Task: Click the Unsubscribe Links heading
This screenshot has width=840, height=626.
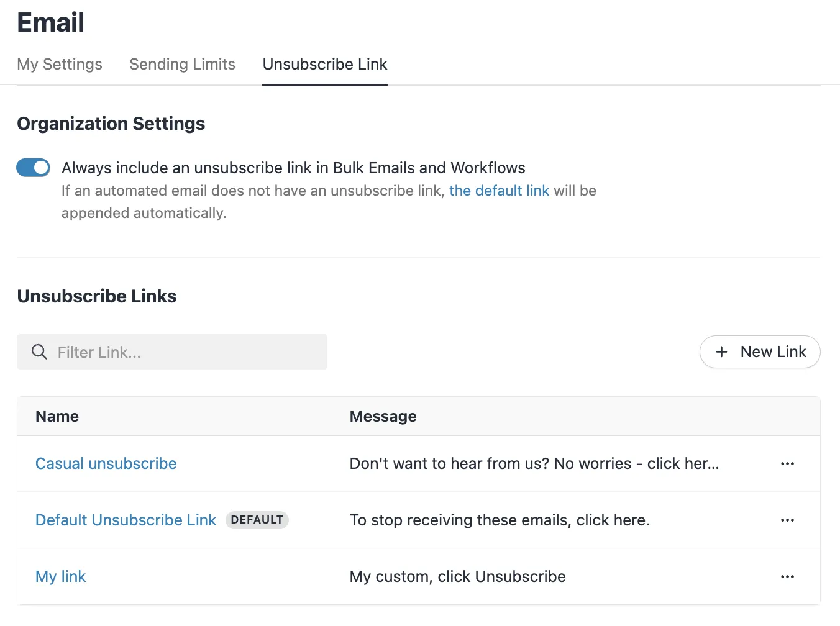Action: click(x=97, y=296)
